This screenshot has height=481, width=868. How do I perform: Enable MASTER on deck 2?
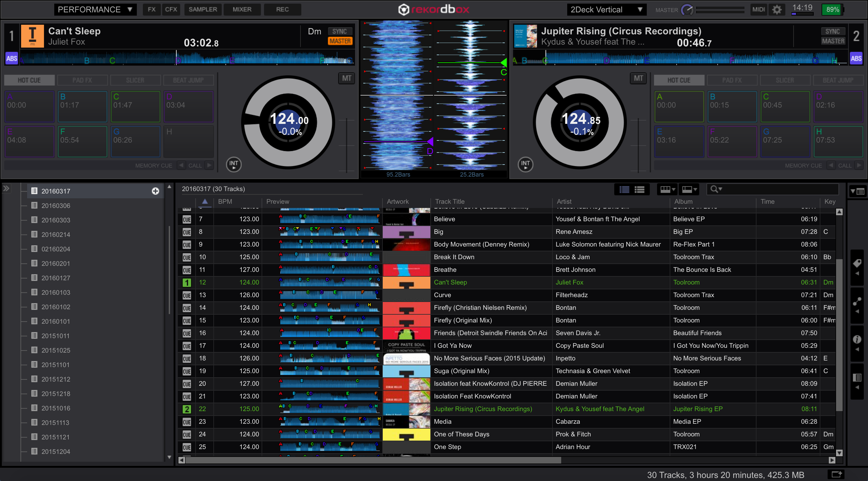tap(833, 41)
